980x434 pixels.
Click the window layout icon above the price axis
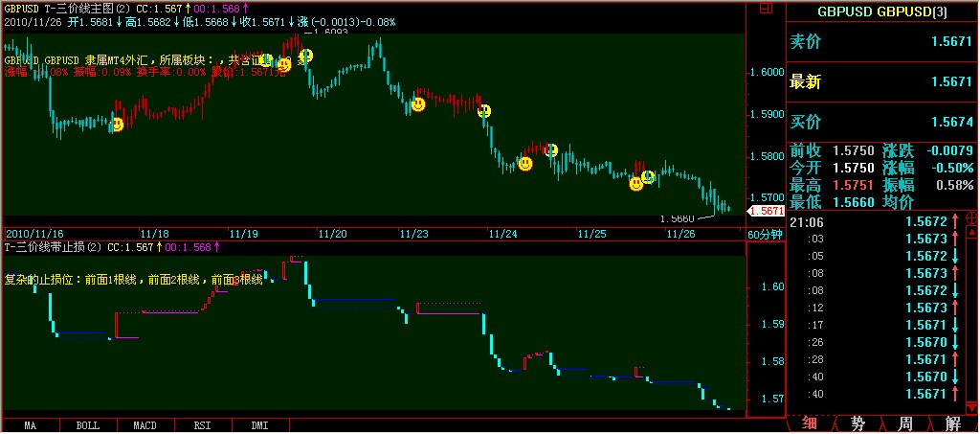[x=766, y=8]
